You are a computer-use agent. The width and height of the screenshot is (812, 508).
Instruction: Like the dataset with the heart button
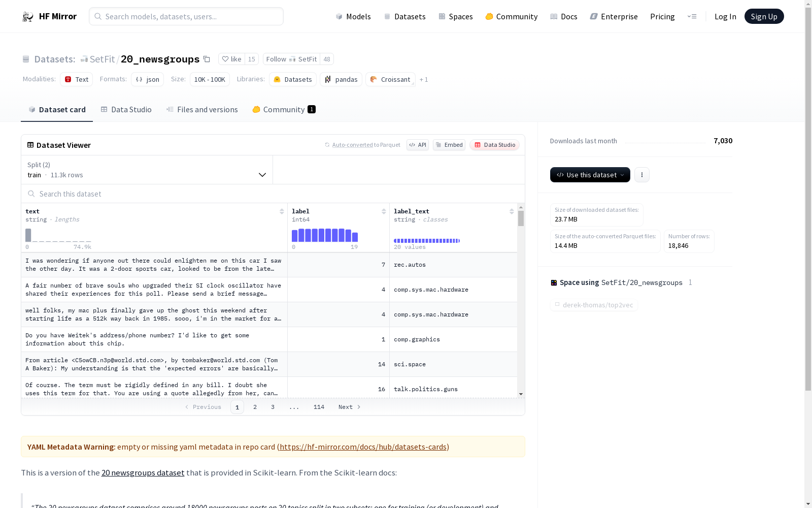231,59
